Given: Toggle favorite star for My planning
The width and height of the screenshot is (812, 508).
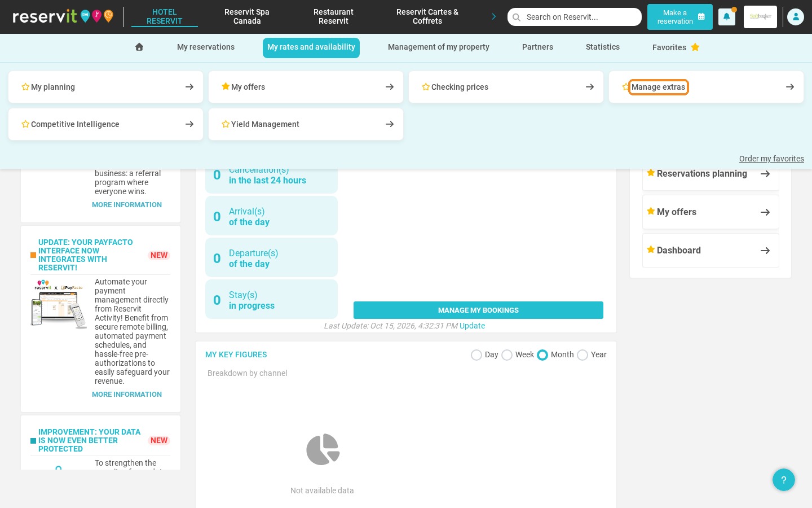Looking at the screenshot, I should [x=25, y=87].
